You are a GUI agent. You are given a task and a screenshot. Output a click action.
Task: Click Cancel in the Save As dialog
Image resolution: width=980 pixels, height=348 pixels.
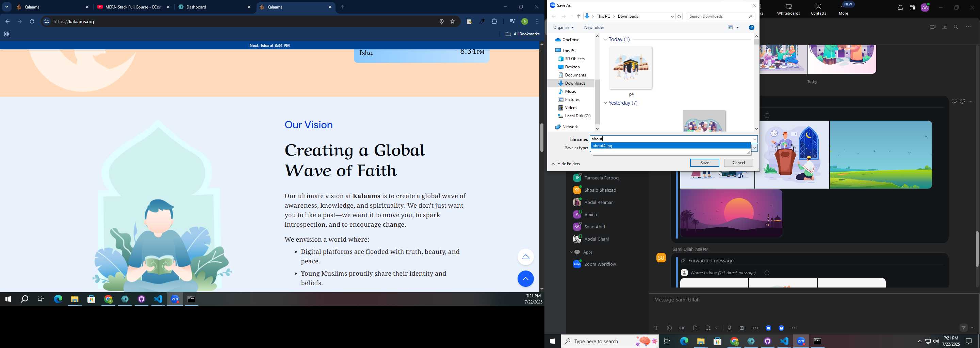coord(738,162)
